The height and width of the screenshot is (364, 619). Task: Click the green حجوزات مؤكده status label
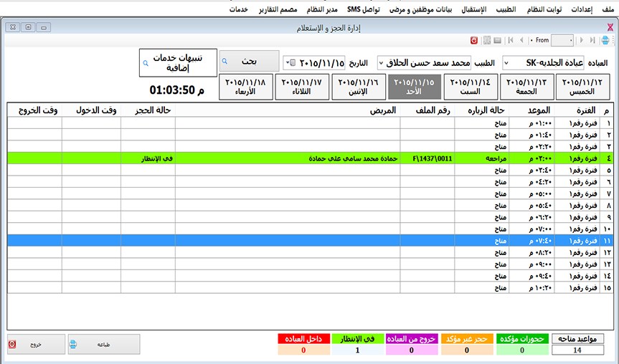click(x=521, y=338)
